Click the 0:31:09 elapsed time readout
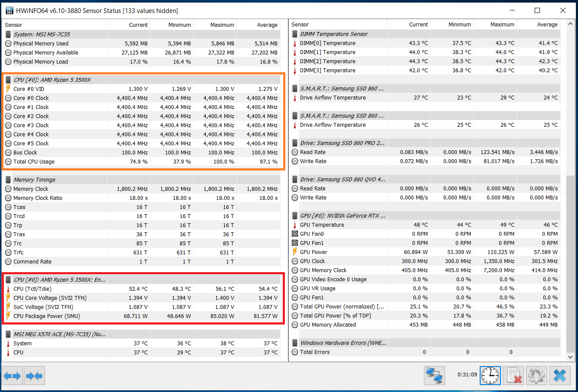 467,375
